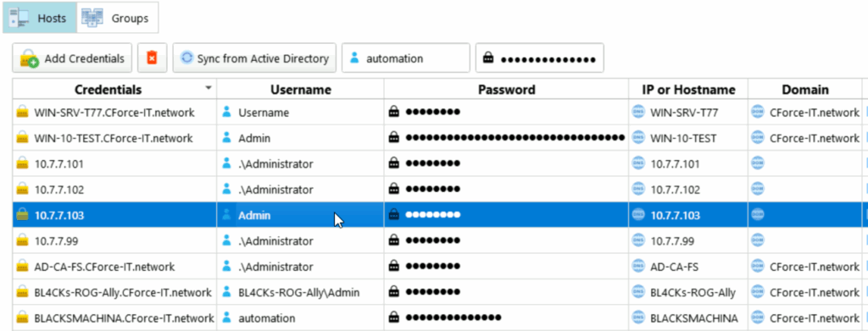Click the Password column header
This screenshot has width=868, height=331.
tap(507, 90)
